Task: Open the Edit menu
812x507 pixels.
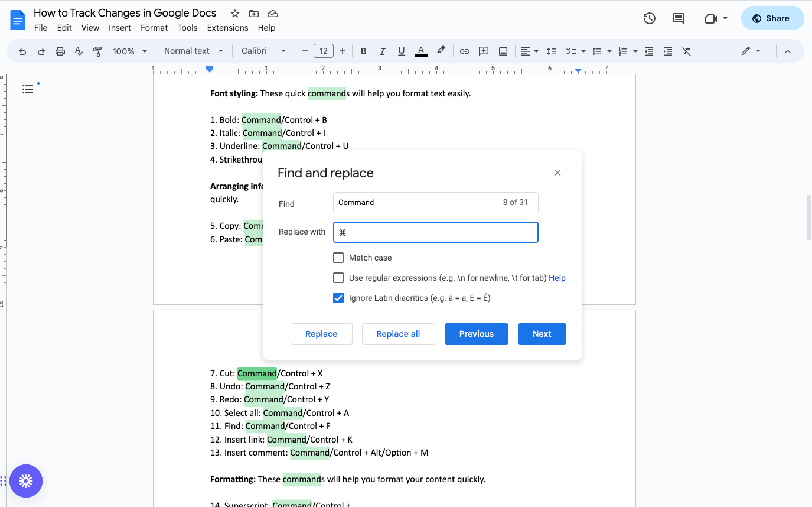Action: pos(64,28)
